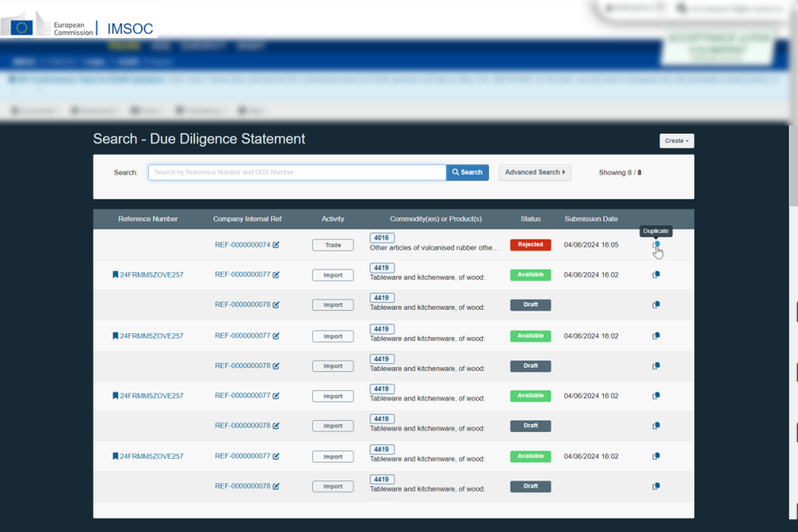
Task: Click the duplicate icon in the bottom Draft row
Action: (655, 486)
